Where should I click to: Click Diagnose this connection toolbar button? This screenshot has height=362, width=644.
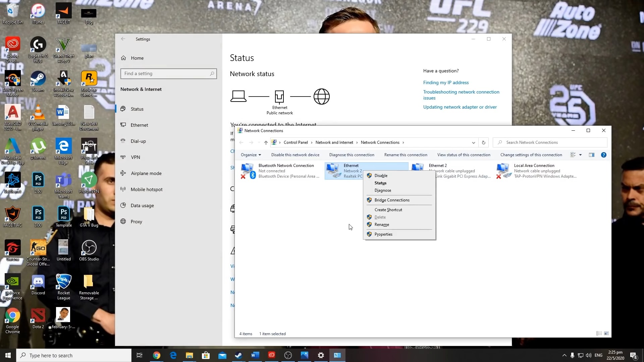(352, 155)
